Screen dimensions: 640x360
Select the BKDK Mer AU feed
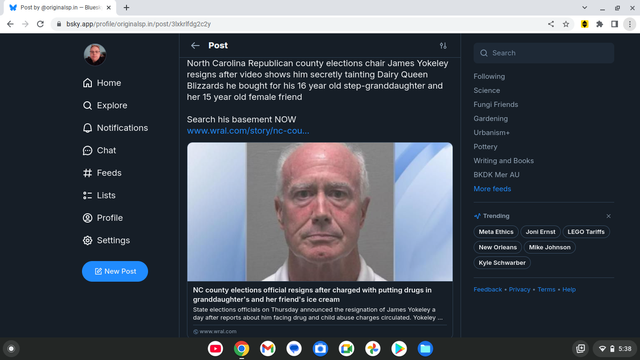(496, 175)
